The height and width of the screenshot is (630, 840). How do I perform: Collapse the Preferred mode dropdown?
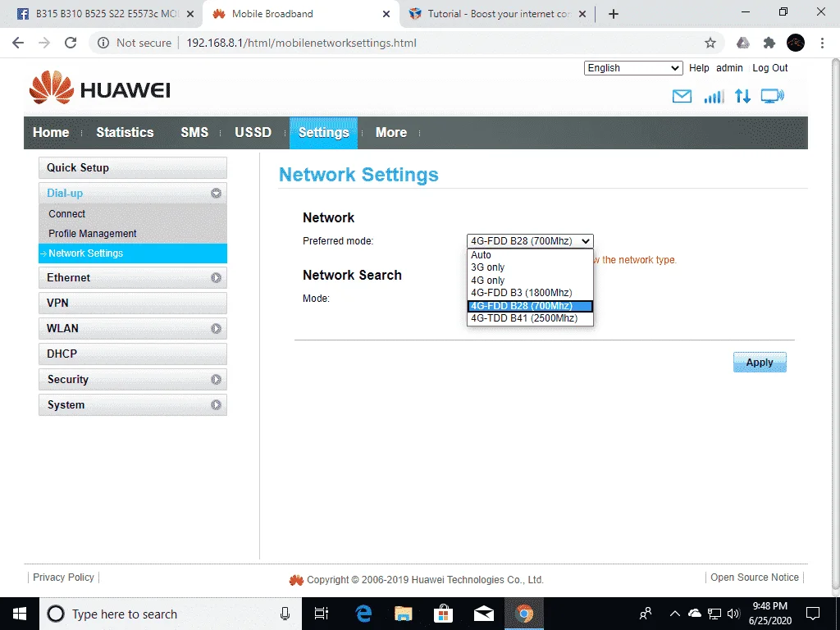pyautogui.click(x=531, y=241)
